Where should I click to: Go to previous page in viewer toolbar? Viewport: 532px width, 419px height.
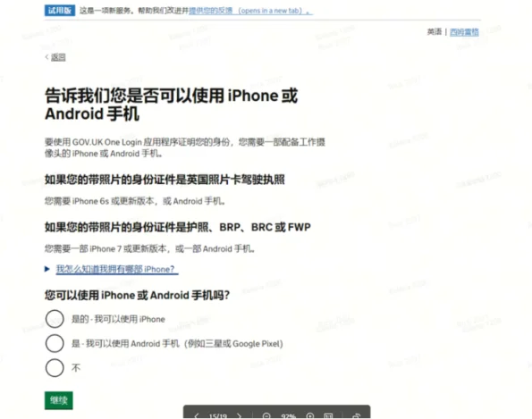click(x=197, y=415)
